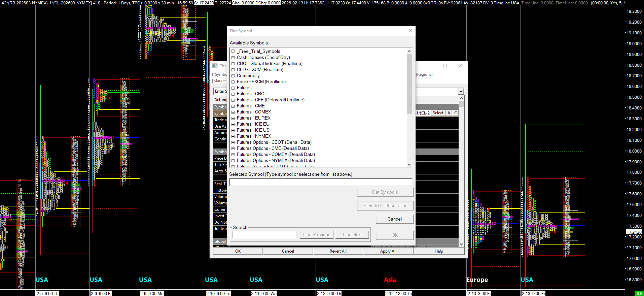Select Futures - NYMEX in the symbol list
The height and width of the screenshot is (296, 644).
pos(254,136)
